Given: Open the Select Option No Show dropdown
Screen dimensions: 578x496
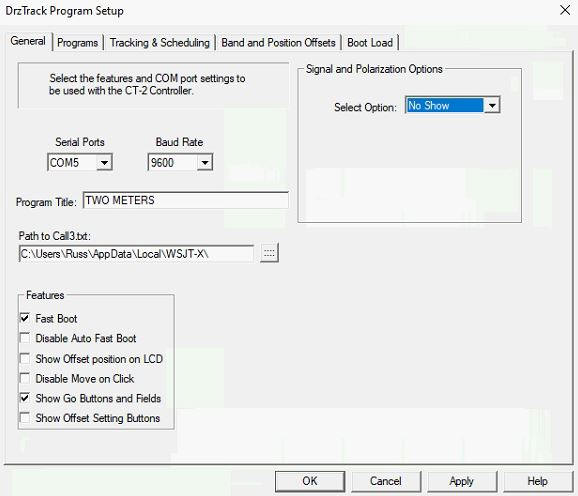Looking at the screenshot, I should coord(491,106).
